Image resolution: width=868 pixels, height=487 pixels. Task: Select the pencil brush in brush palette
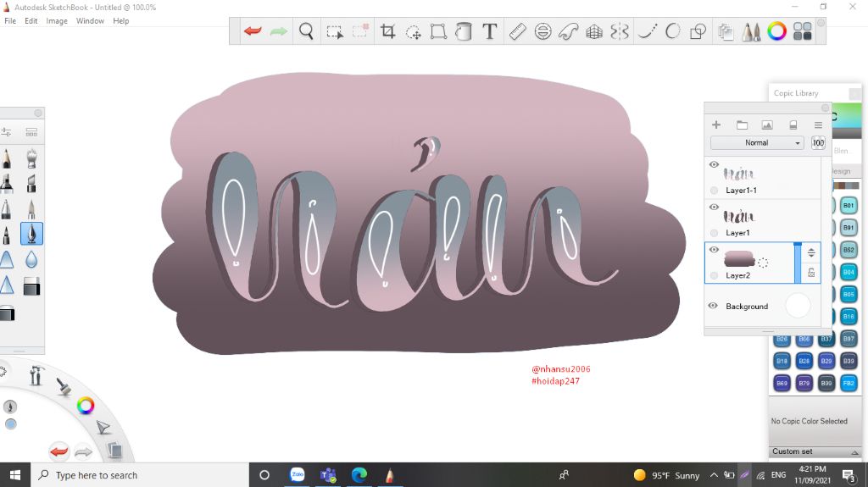[7, 158]
